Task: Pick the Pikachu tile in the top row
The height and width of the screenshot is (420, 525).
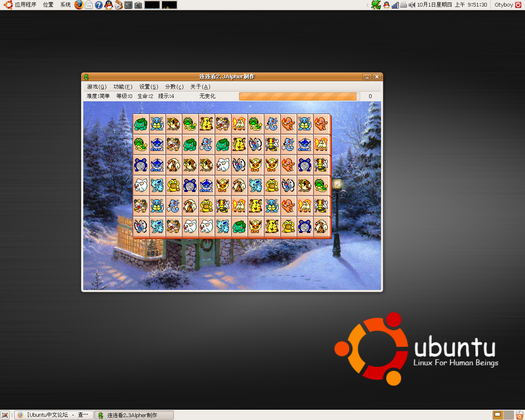Action: [x=206, y=123]
